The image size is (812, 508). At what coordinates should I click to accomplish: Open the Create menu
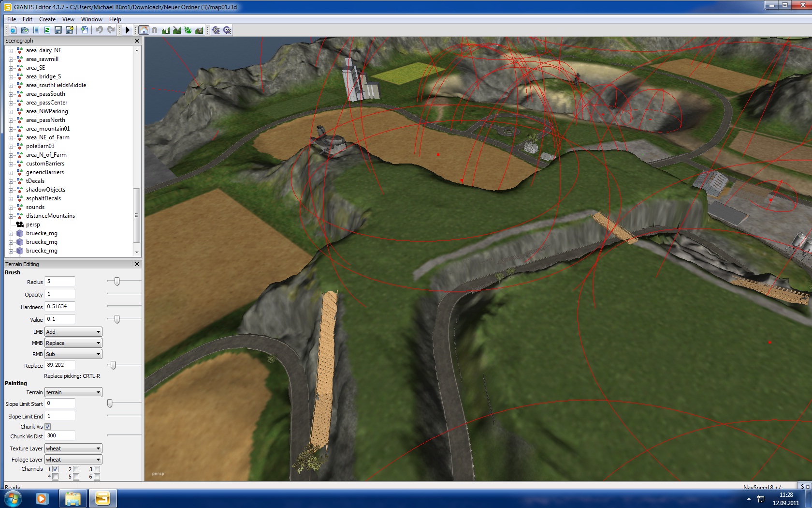click(47, 19)
